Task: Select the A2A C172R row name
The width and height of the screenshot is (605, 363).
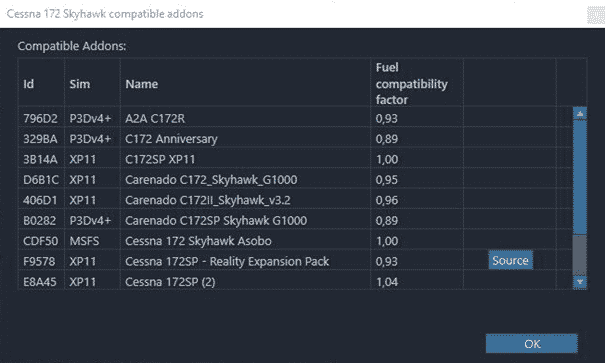Action: coord(155,118)
